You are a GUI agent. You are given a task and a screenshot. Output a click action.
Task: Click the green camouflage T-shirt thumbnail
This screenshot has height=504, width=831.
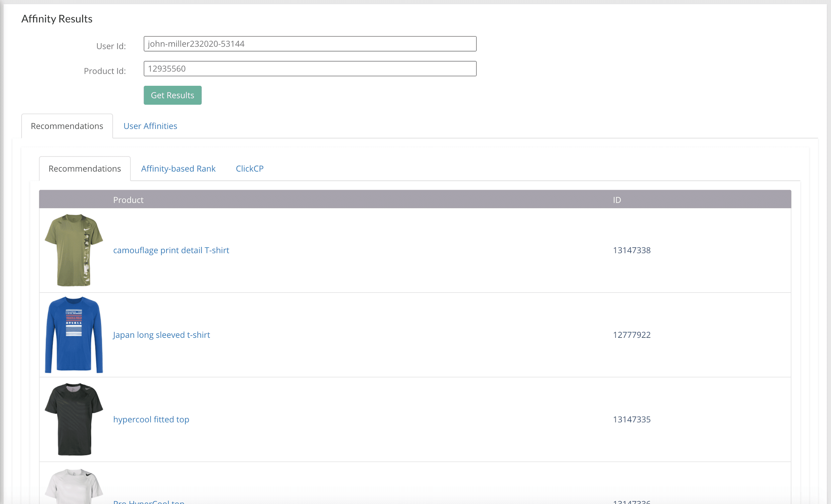(x=74, y=250)
